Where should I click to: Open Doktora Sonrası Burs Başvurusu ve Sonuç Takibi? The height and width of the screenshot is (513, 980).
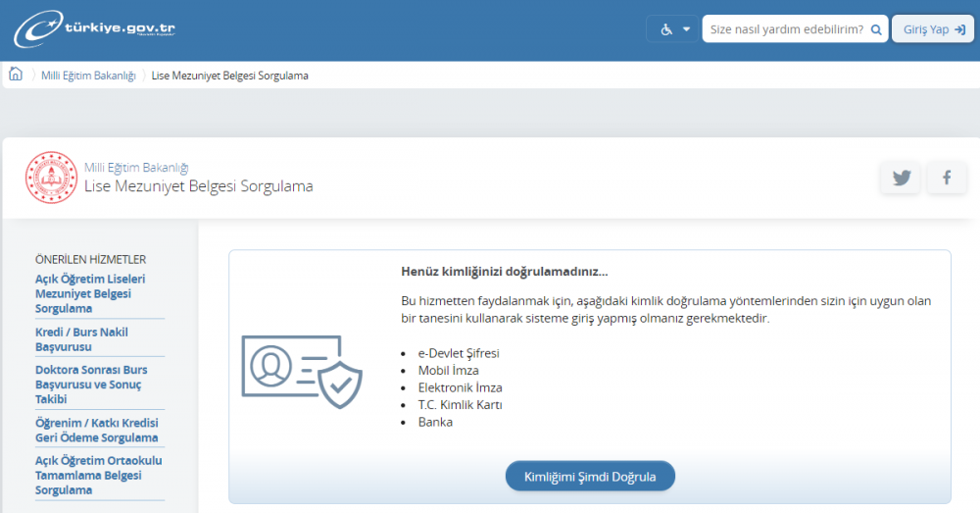pyautogui.click(x=91, y=385)
